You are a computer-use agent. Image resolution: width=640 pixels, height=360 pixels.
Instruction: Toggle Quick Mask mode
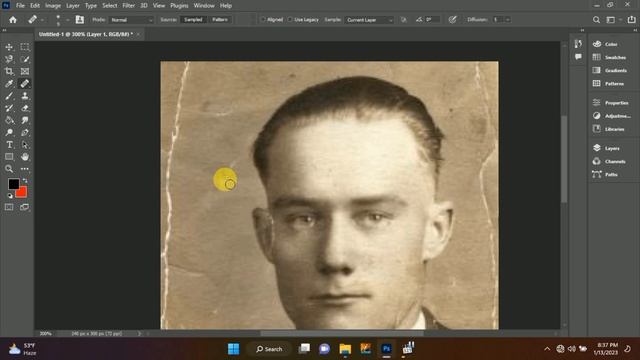[x=9, y=207]
